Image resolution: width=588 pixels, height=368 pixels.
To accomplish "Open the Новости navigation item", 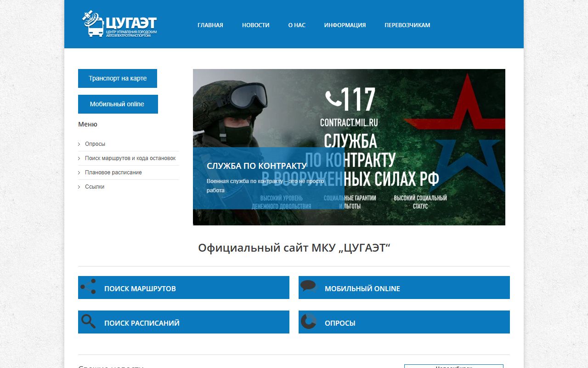I will (x=256, y=25).
